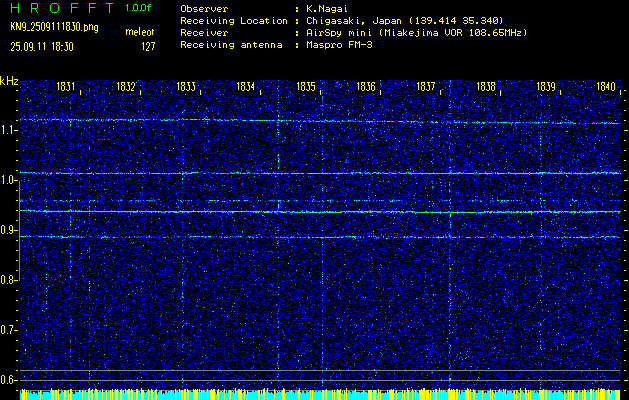Click the 1834 time marker
This screenshot has width=629, height=400.
[x=246, y=86]
